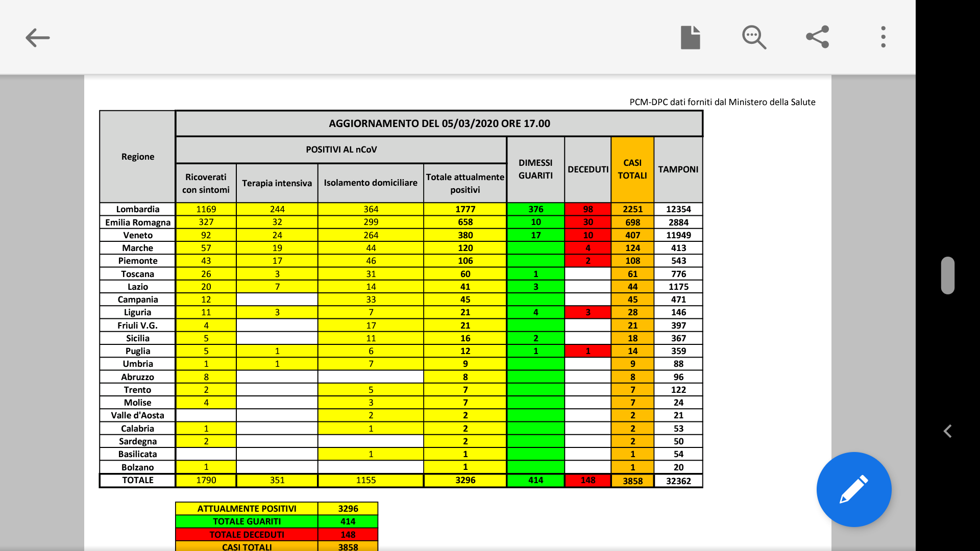Tap the side panel chevron arrow

(947, 431)
